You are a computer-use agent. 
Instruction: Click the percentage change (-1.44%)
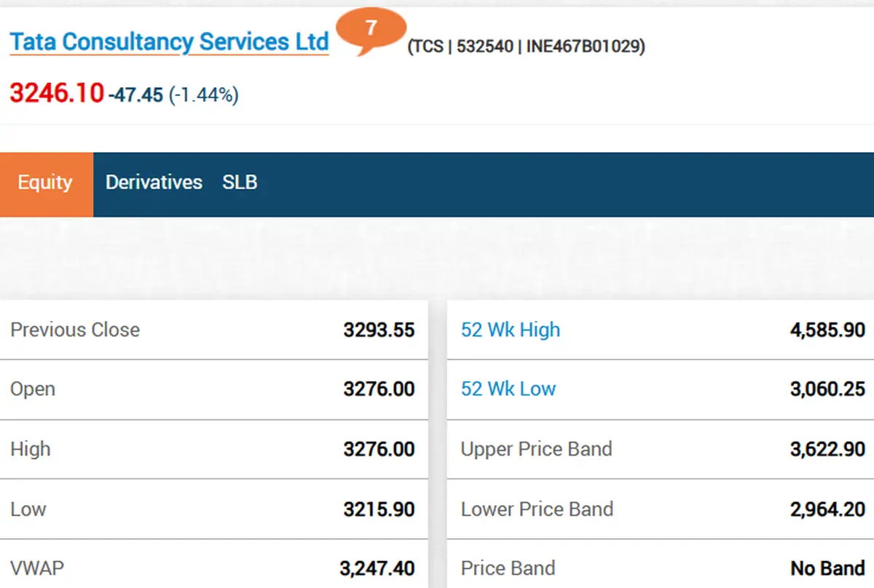[x=203, y=95]
